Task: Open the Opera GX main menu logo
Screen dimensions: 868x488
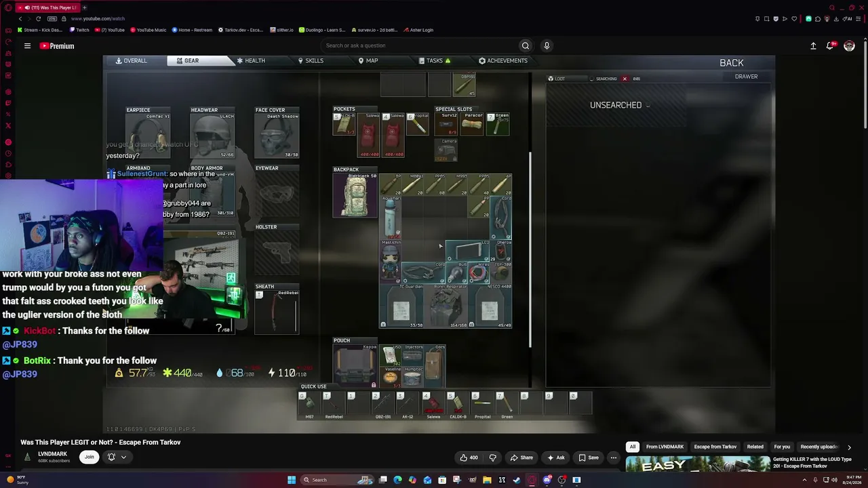Action: pos(8,7)
